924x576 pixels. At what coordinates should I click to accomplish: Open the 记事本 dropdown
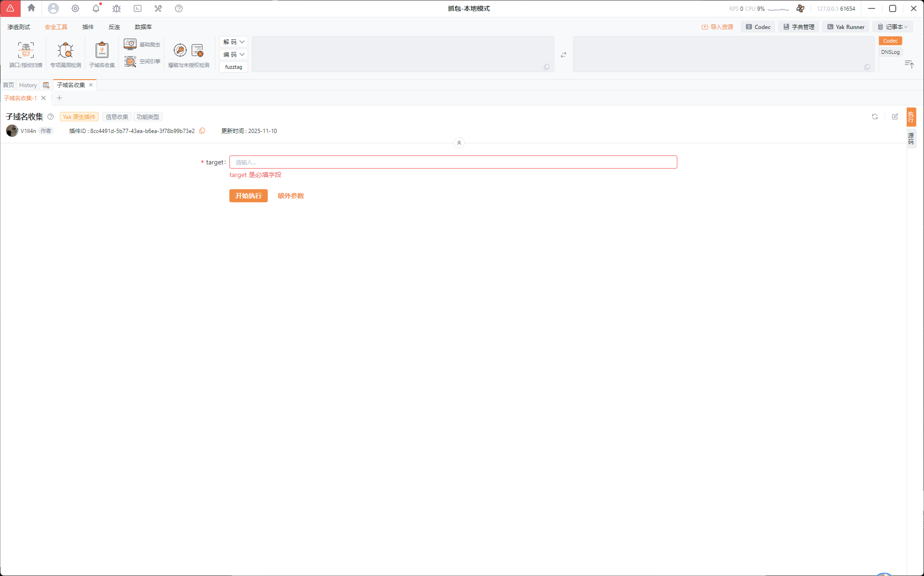(x=893, y=27)
